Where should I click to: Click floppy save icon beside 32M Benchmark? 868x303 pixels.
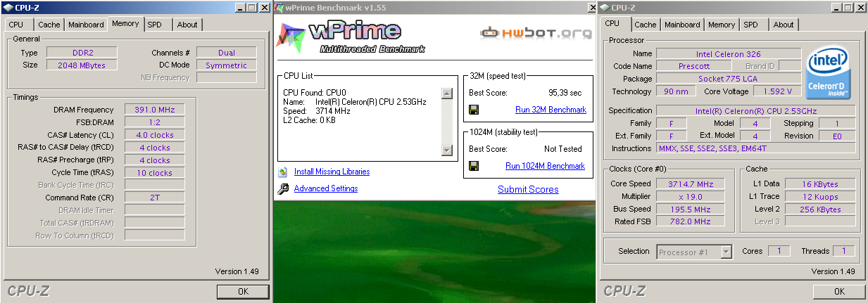pyautogui.click(x=474, y=110)
